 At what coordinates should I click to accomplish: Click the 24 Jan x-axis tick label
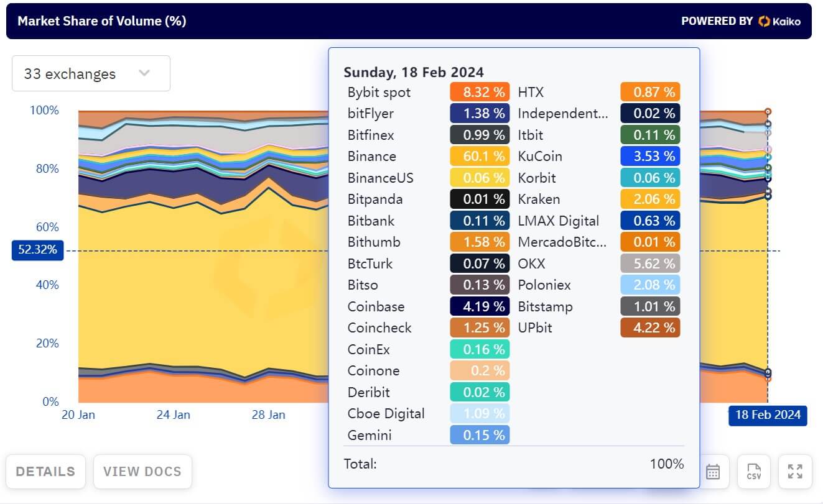[173, 415]
